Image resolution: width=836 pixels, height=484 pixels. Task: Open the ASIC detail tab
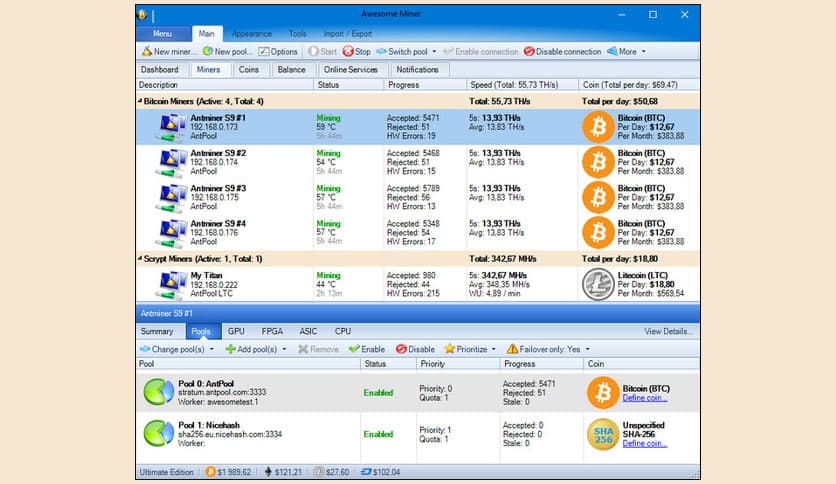click(x=308, y=331)
